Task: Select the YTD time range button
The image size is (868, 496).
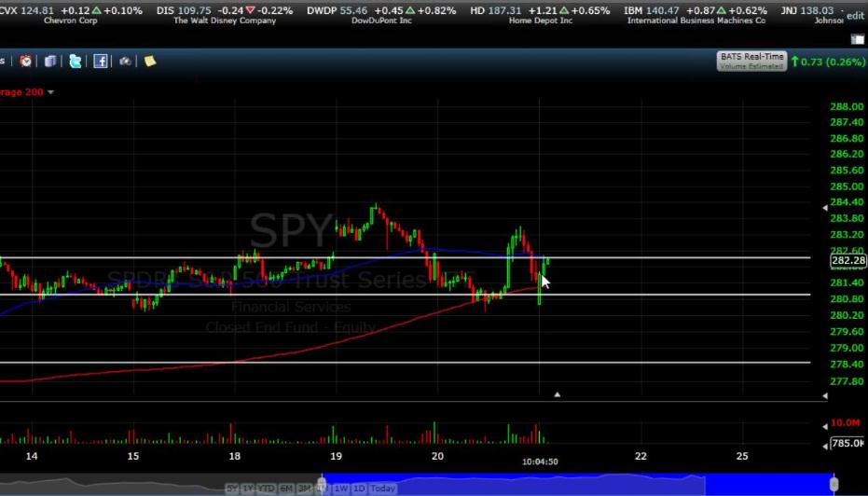Action: click(267, 489)
